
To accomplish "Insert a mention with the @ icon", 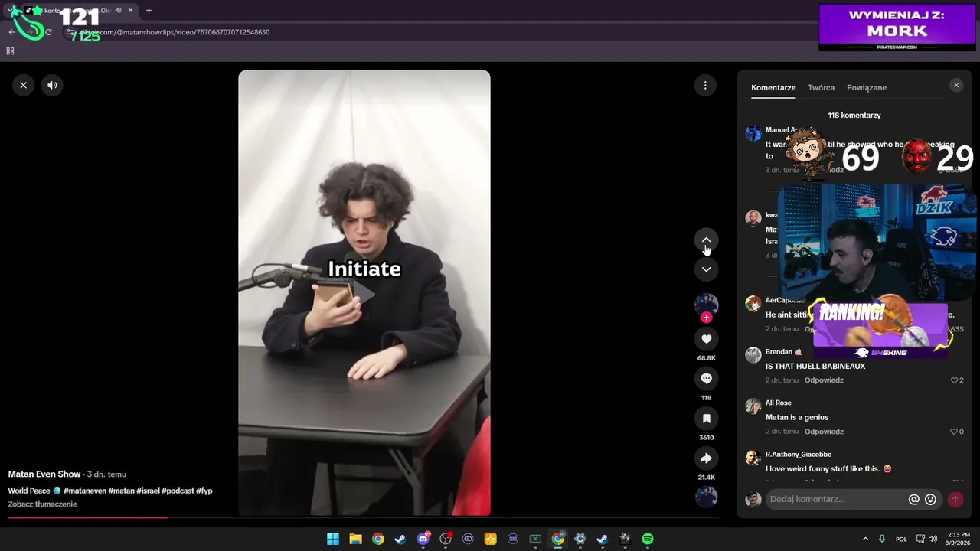I will 913,500.
